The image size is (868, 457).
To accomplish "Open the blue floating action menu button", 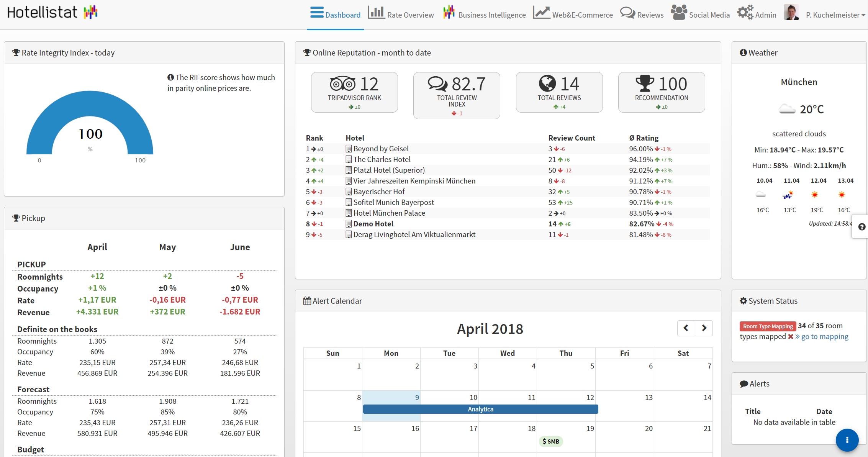I will (x=847, y=440).
